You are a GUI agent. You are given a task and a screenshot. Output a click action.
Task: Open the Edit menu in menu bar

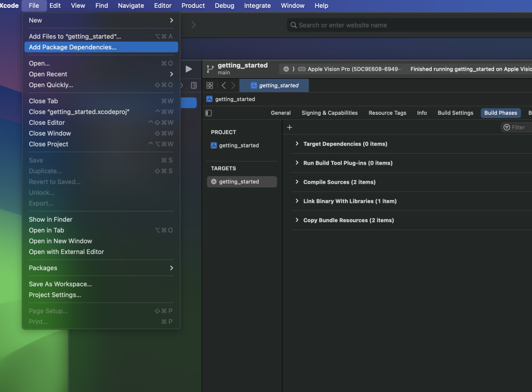tap(55, 6)
